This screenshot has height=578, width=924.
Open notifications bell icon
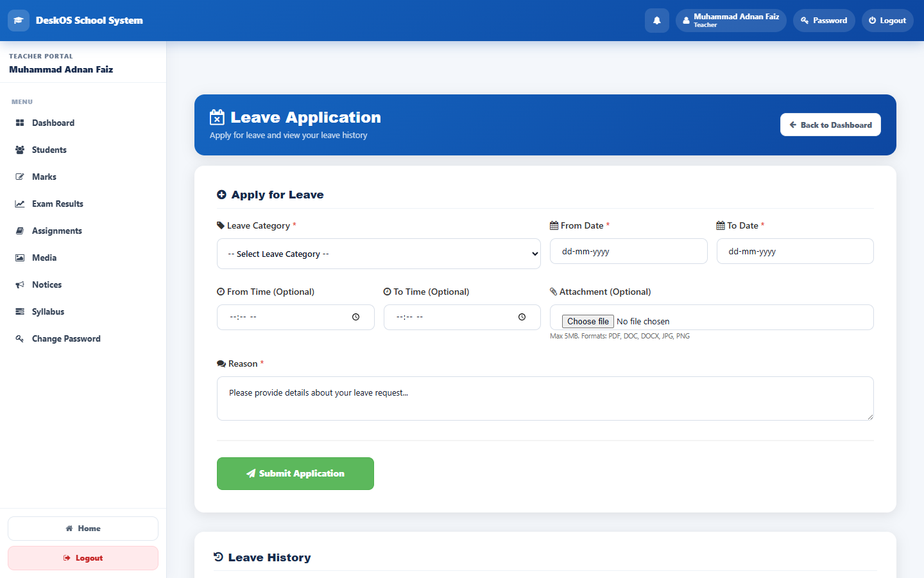click(x=657, y=21)
